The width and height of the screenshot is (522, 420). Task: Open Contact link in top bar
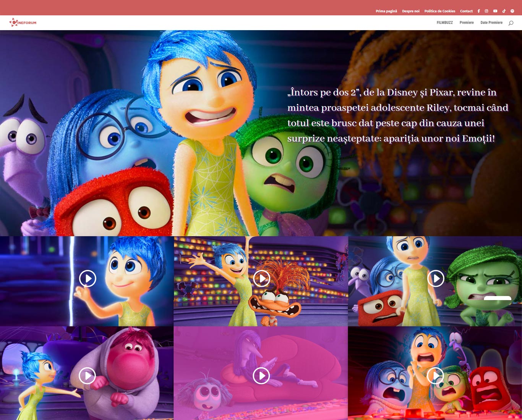pyautogui.click(x=466, y=11)
